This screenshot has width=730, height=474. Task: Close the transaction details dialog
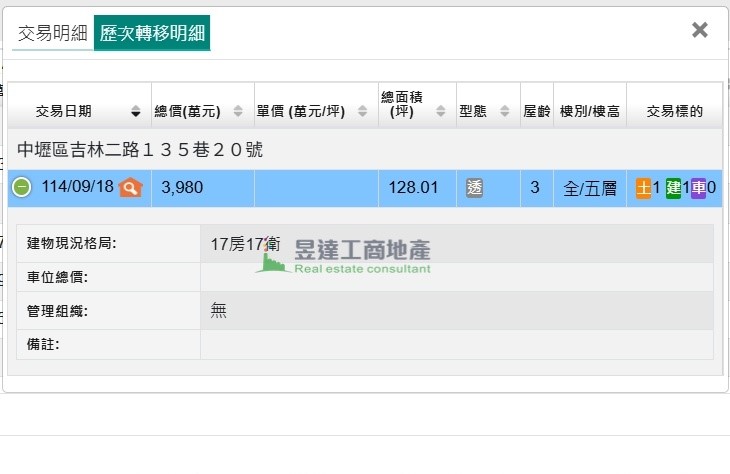pyautogui.click(x=699, y=30)
